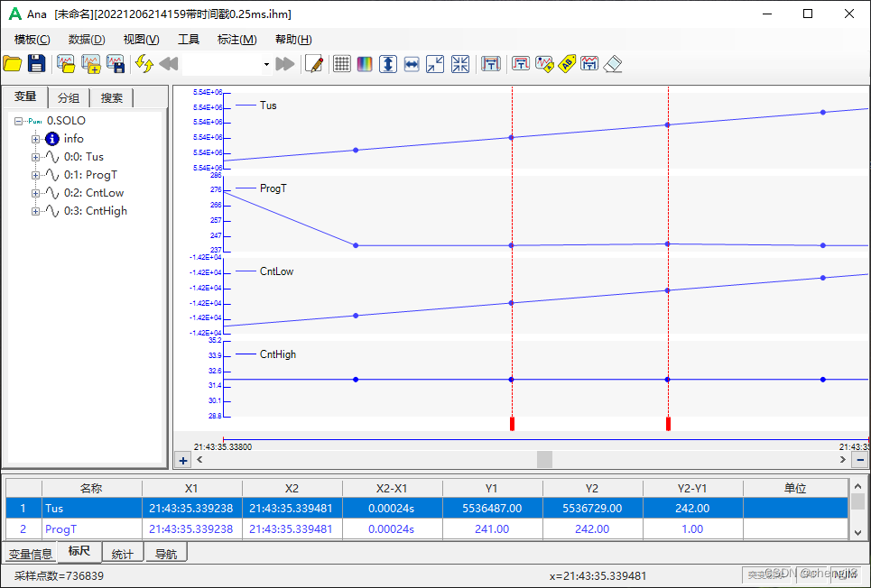
Task: Click the horizontal scrollbar left arrow
Action: [x=200, y=460]
